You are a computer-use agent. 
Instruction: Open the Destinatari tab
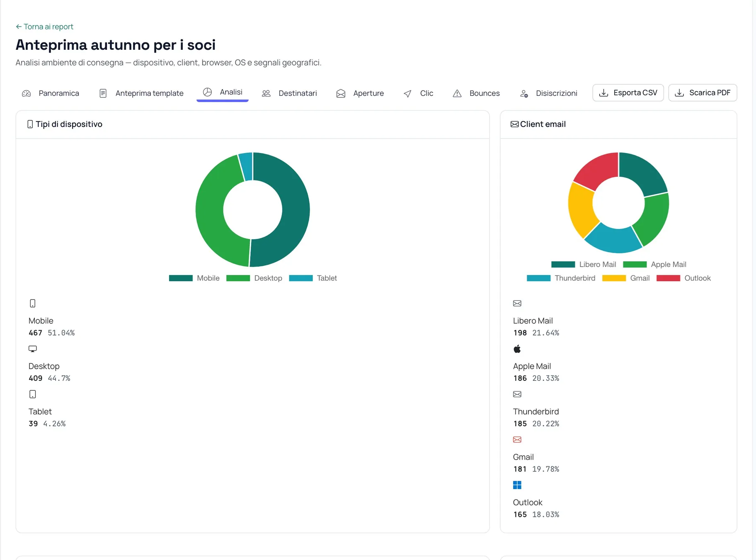pos(289,93)
